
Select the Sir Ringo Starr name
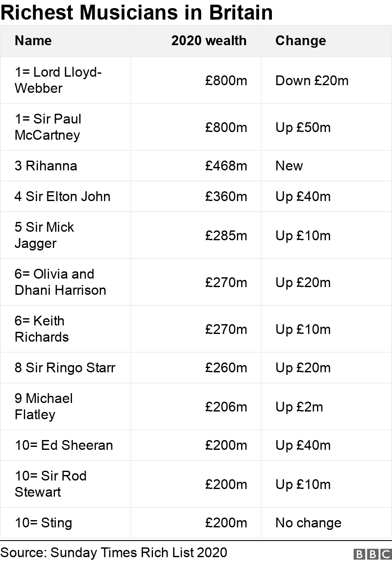point(65,368)
